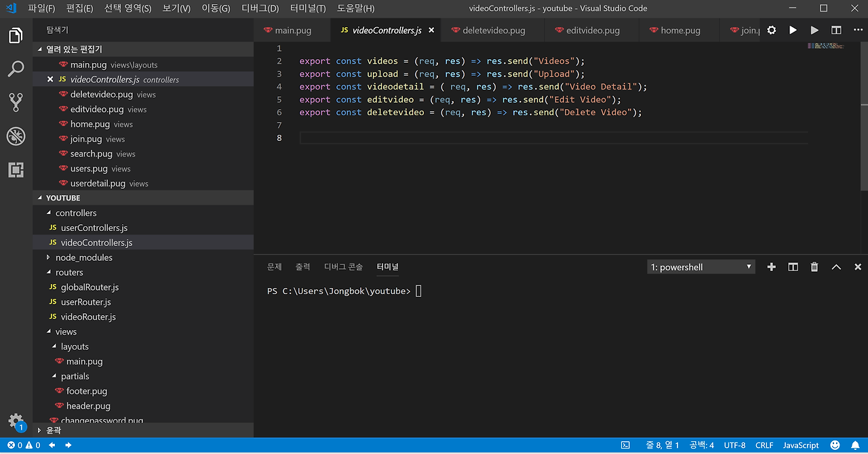Click the 공백: 4 indentation setting
Image resolution: width=868 pixels, height=454 pixels.
[x=701, y=445]
